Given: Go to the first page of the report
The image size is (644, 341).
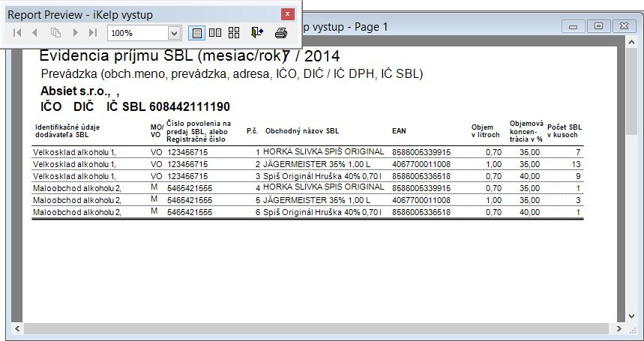Looking at the screenshot, I should tap(17, 33).
